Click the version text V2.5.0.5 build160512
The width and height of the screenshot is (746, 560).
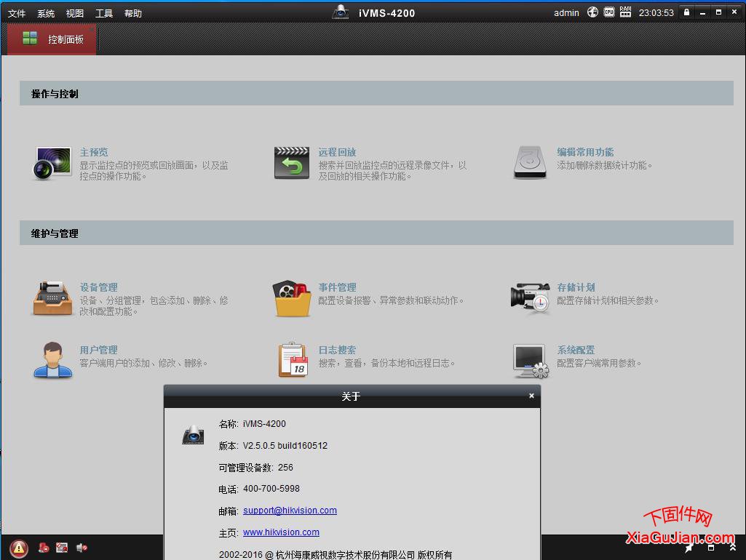tap(285, 445)
